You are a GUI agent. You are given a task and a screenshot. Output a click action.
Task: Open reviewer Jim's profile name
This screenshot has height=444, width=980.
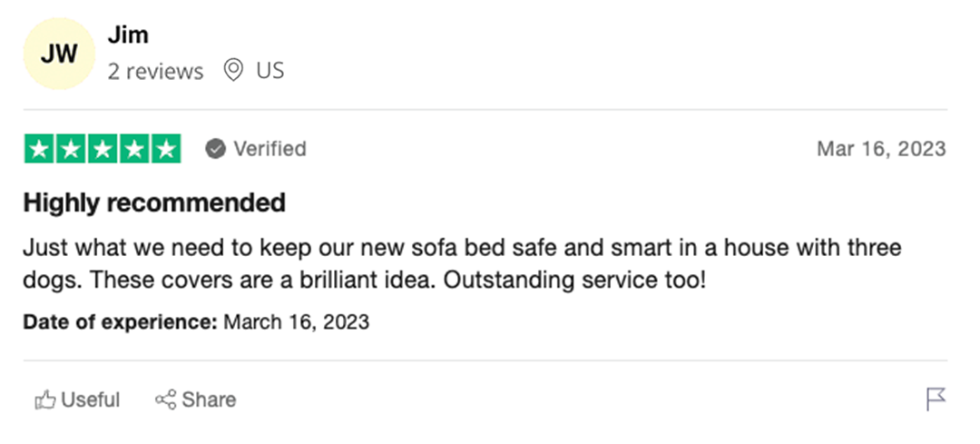[128, 35]
